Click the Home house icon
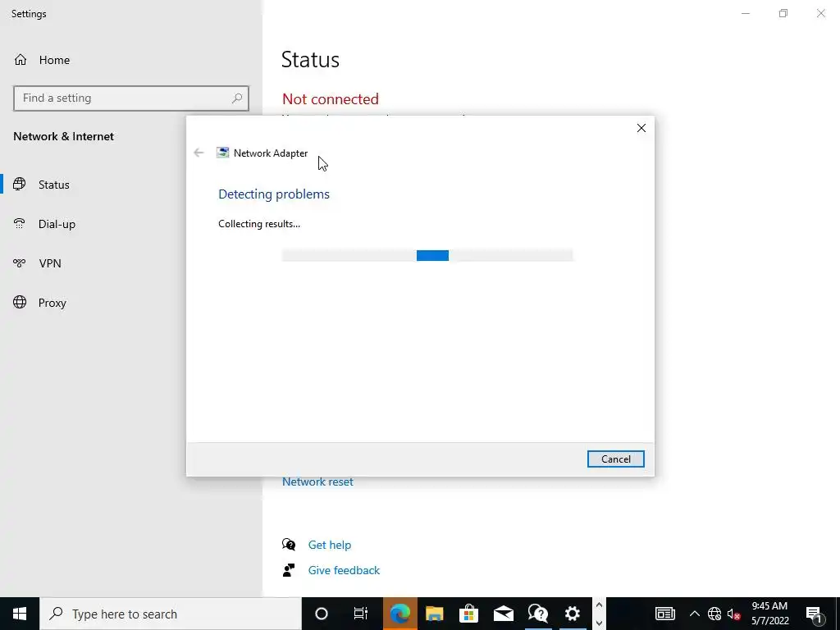The image size is (840, 630). pos(21,59)
